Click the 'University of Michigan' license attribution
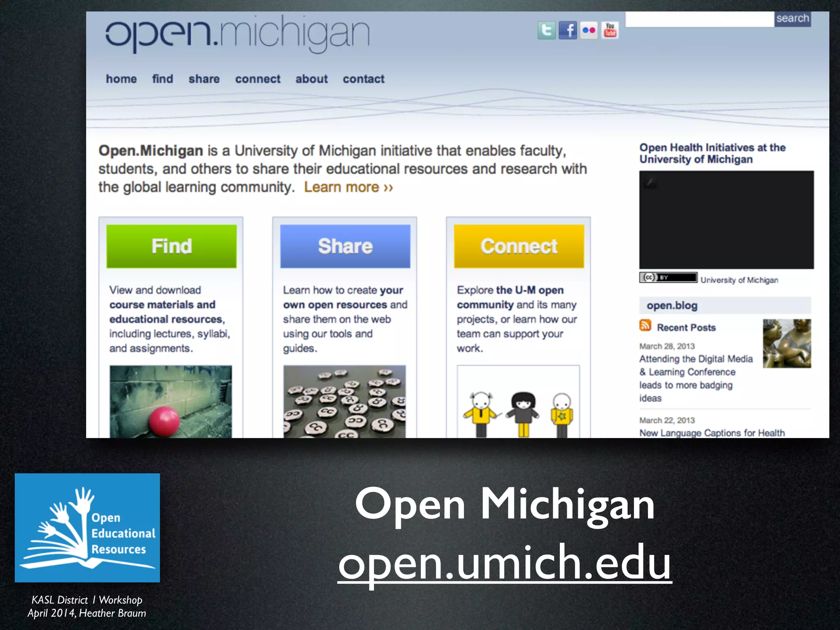Viewport: 840px width, 630px height. (x=739, y=280)
